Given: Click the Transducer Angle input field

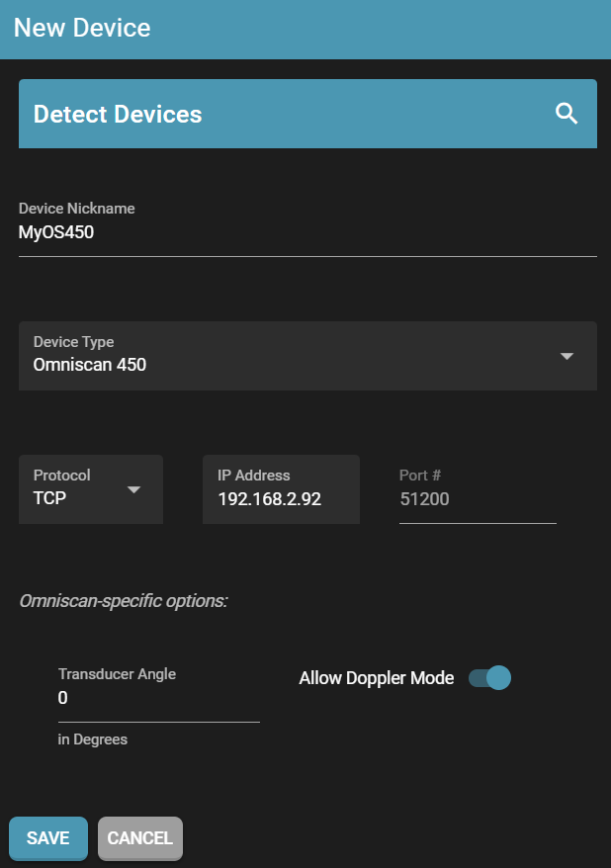Looking at the screenshot, I should (158, 698).
